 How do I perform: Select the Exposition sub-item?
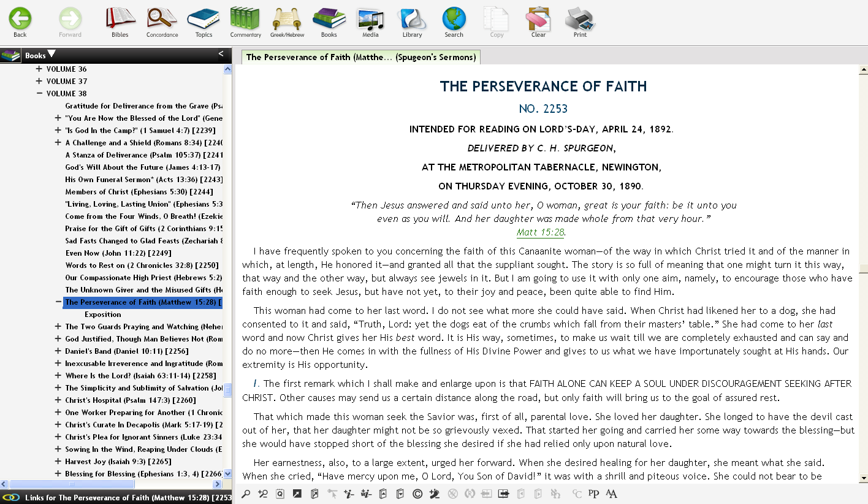[103, 314]
